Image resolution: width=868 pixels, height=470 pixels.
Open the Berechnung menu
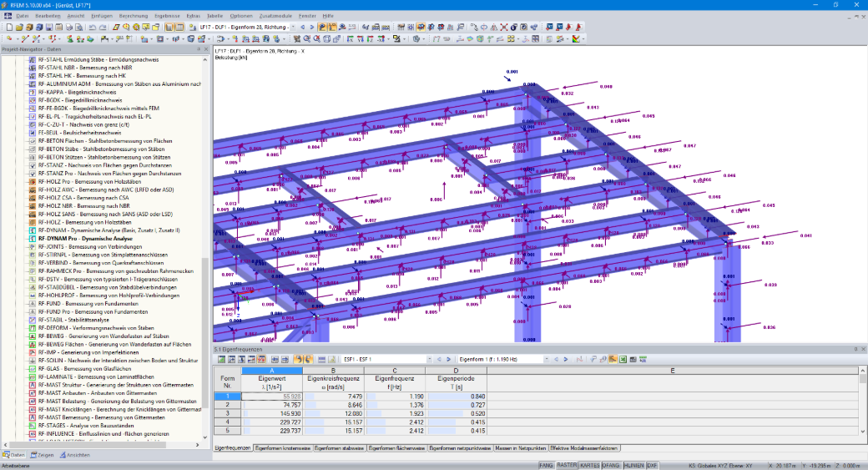point(134,16)
